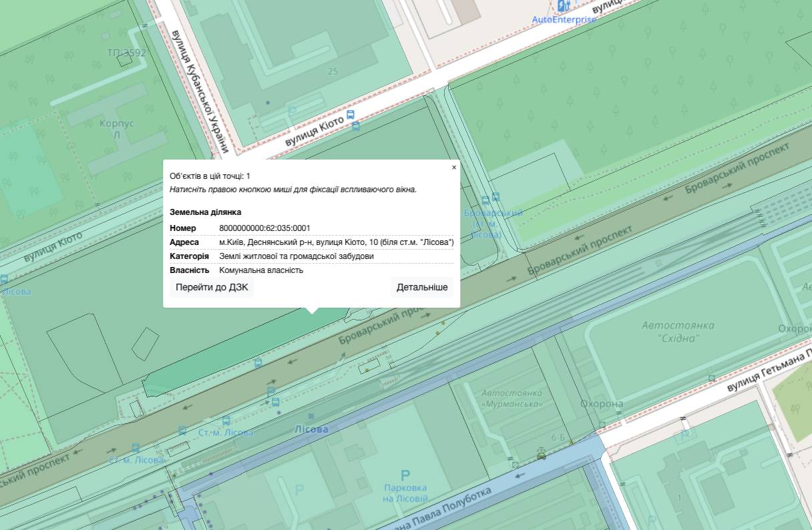Select the Лісова metro station marker
Viewport: 812px width, 530px height.
311,429
